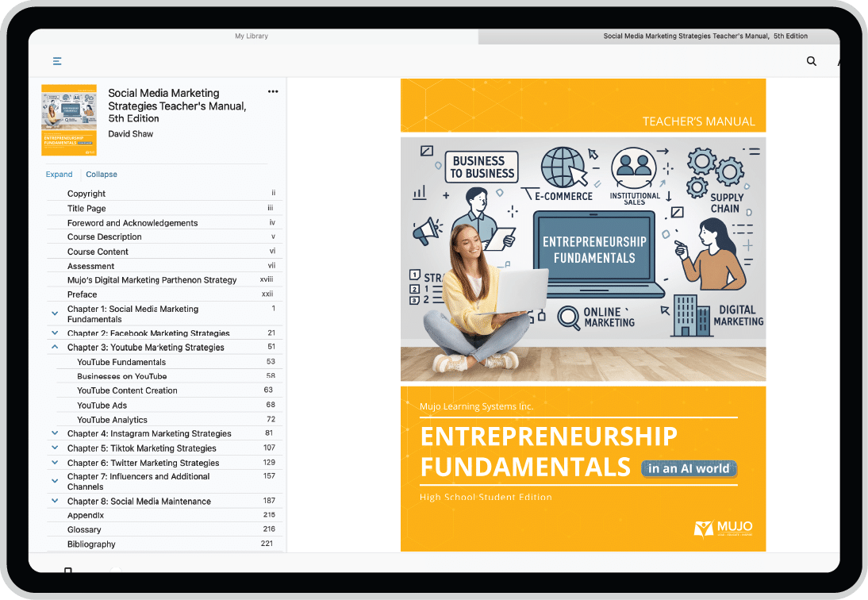This screenshot has width=868, height=600.
Task: Open the book options ellipsis menu
Action: tap(273, 90)
